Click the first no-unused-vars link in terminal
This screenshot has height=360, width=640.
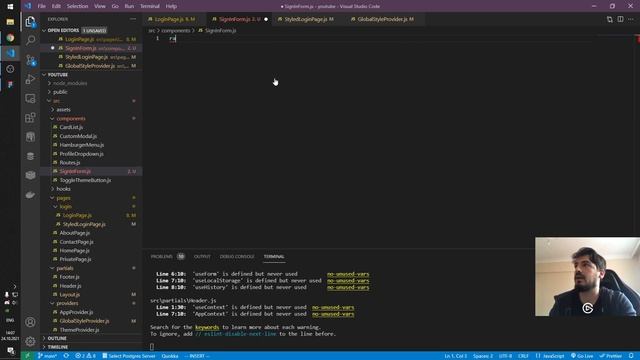pos(348,274)
